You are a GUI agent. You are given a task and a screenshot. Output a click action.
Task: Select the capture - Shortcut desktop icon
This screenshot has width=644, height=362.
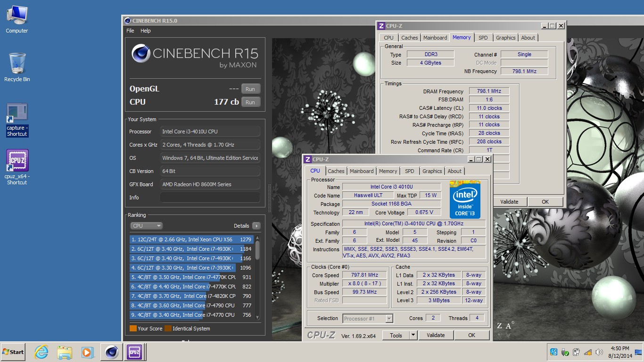(x=17, y=120)
